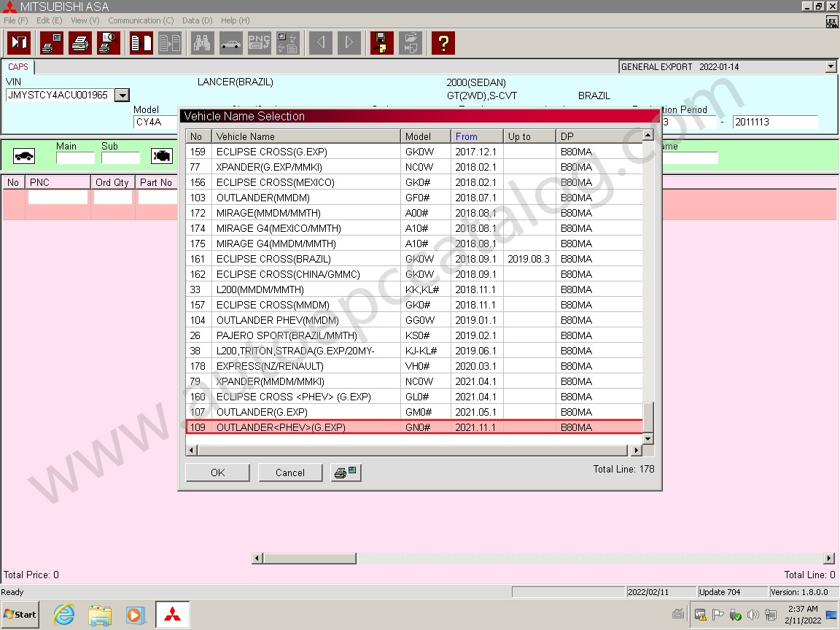Expand the GENERAL EXPORT dropdown
This screenshot has height=630, width=840.
[x=831, y=67]
